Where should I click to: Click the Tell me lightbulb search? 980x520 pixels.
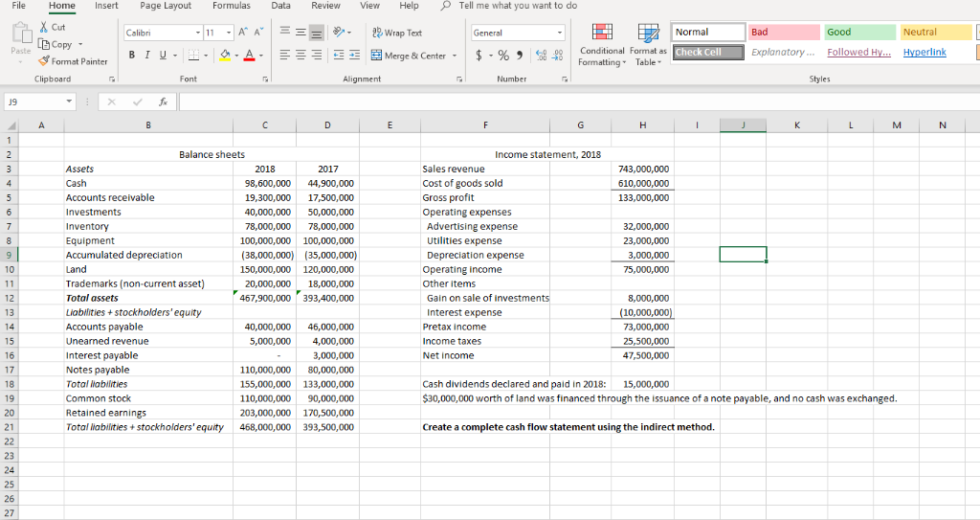pos(446,6)
